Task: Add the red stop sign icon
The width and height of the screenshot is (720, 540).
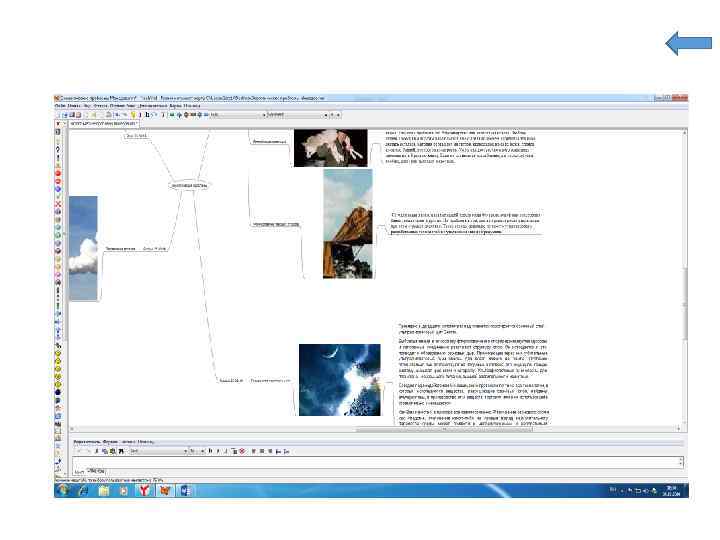Action: [58, 173]
